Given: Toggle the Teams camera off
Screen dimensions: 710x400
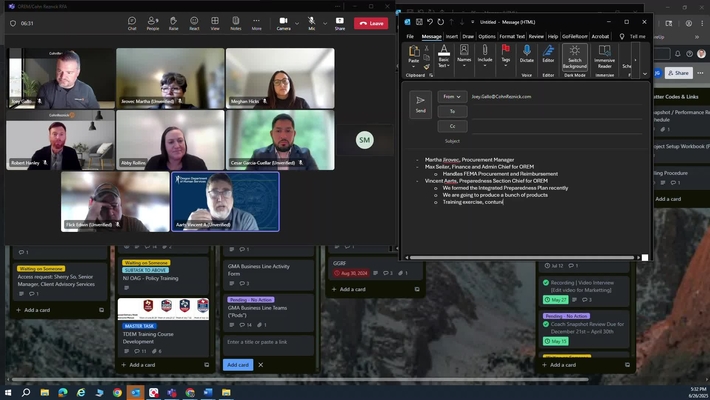Looking at the screenshot, I should (x=283, y=23).
